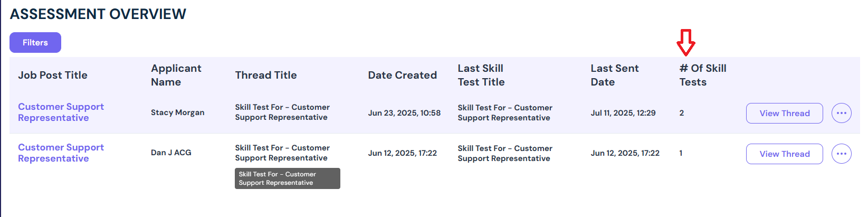Sort by Job Post Title column header

coord(53,75)
